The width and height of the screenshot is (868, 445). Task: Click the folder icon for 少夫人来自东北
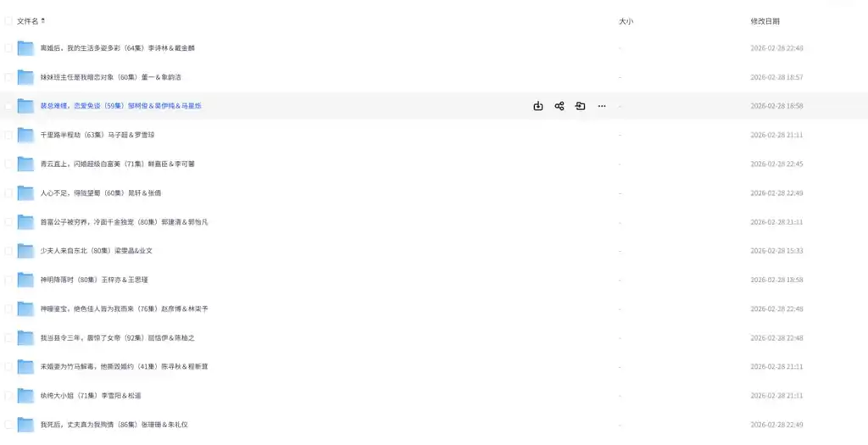(x=25, y=251)
